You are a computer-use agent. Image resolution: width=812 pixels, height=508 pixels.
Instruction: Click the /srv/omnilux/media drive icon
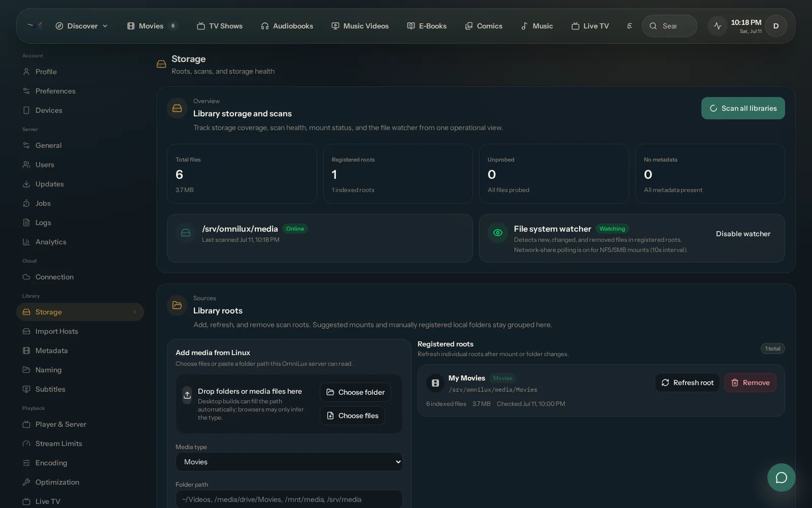click(186, 233)
